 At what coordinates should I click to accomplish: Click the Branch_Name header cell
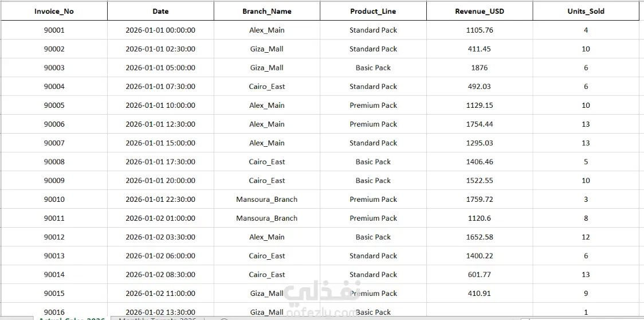(x=267, y=11)
